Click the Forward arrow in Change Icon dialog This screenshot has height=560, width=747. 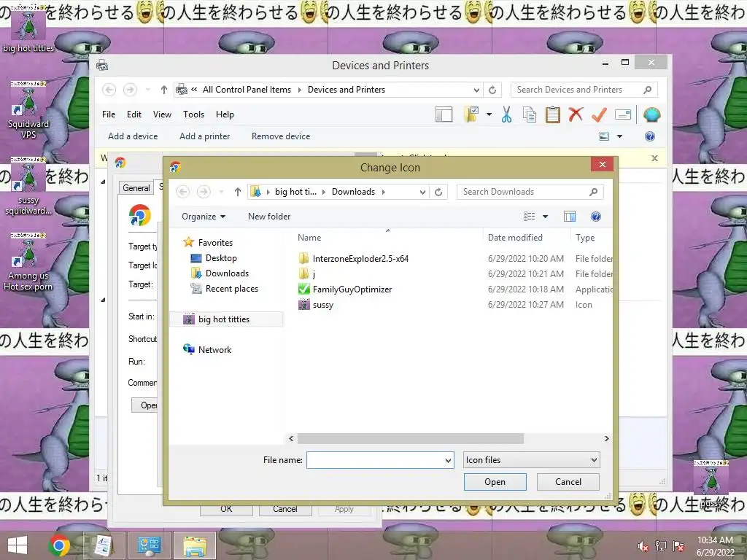tap(204, 192)
